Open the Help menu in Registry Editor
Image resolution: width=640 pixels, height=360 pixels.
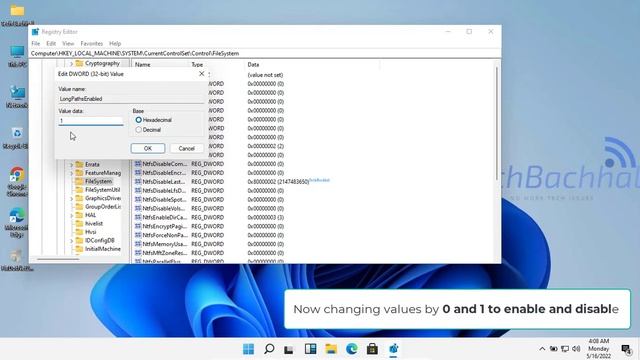coord(115,43)
